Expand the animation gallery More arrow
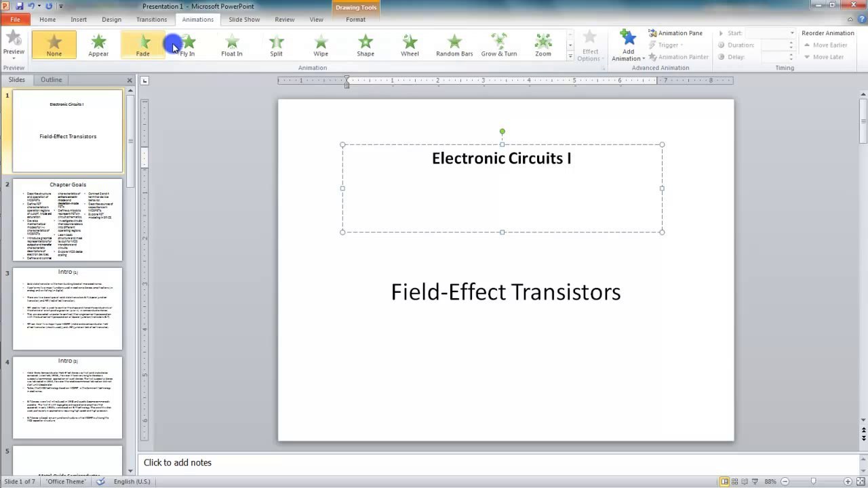 [570, 57]
